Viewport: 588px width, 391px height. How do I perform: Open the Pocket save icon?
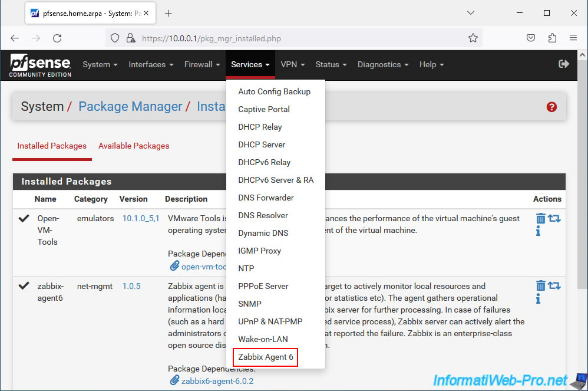point(531,38)
